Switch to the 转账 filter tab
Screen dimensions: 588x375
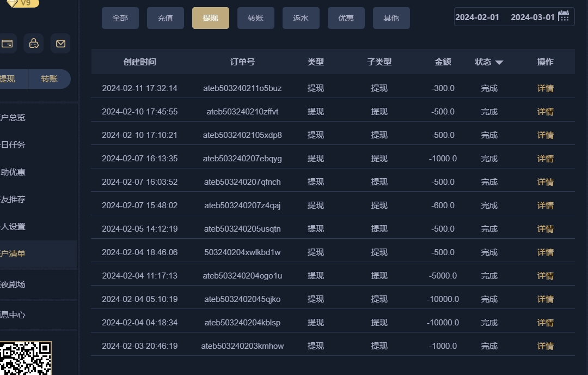(x=255, y=18)
